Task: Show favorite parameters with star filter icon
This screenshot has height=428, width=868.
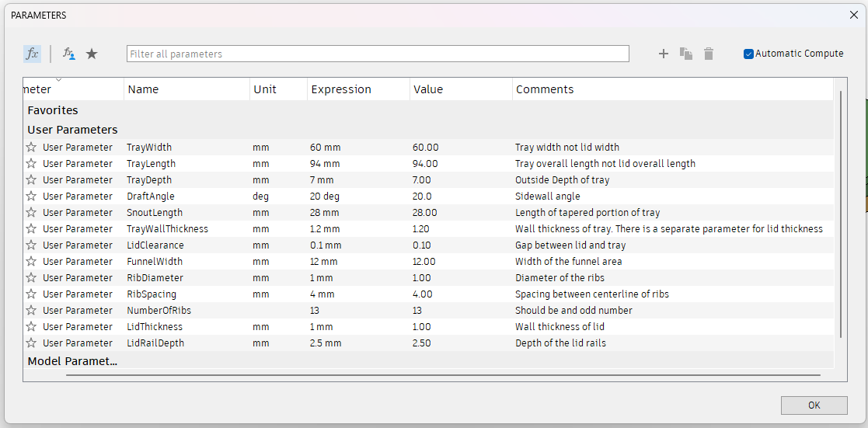Action: (92, 54)
